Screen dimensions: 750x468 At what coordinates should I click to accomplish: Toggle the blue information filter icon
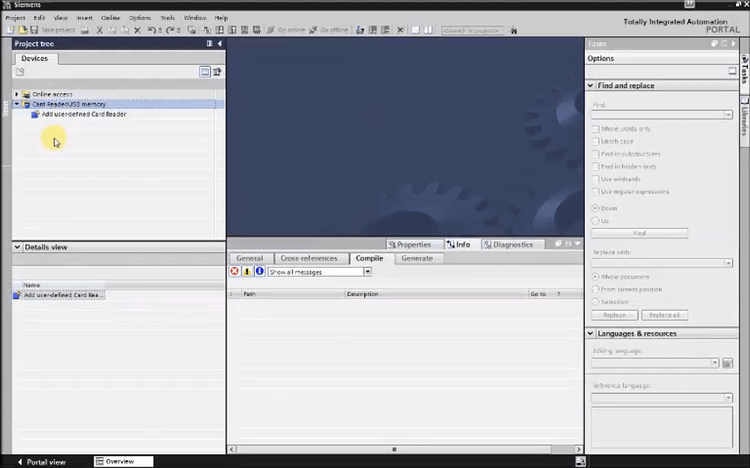[259, 271]
